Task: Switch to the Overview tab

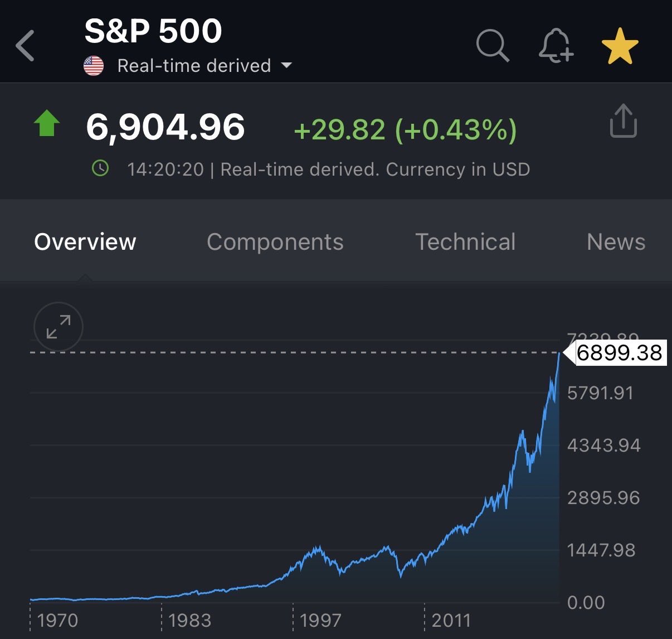Action: coord(85,242)
